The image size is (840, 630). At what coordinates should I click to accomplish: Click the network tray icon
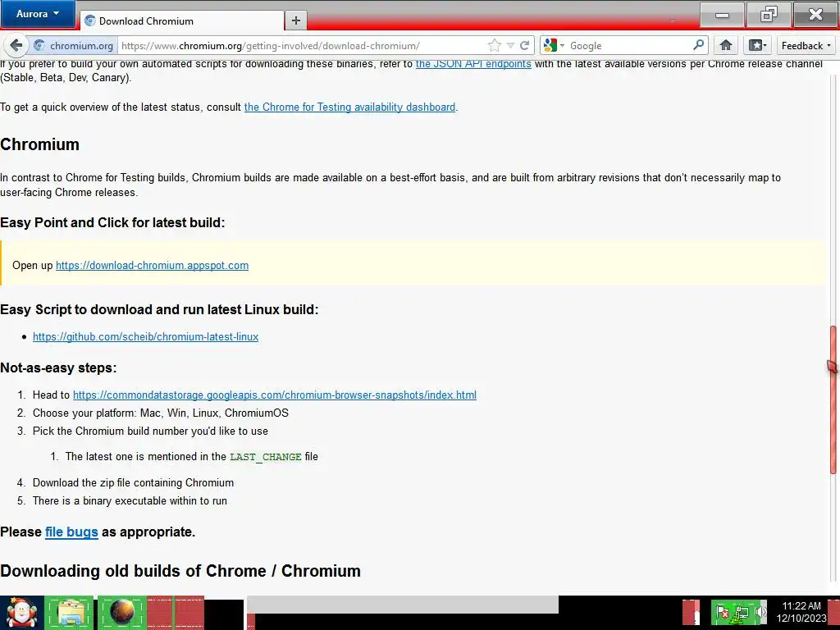pyautogui.click(x=742, y=612)
